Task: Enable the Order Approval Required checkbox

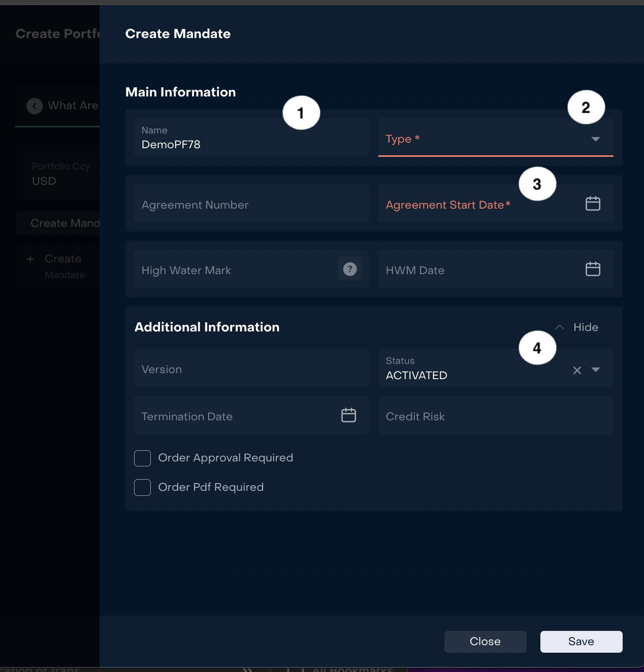Action: pyautogui.click(x=143, y=458)
